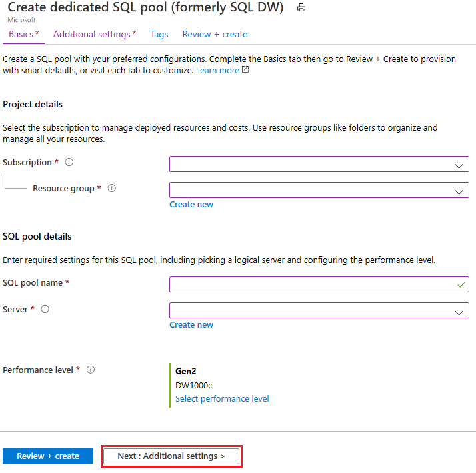
Task: Open the Additional settings tab
Action: [x=94, y=34]
